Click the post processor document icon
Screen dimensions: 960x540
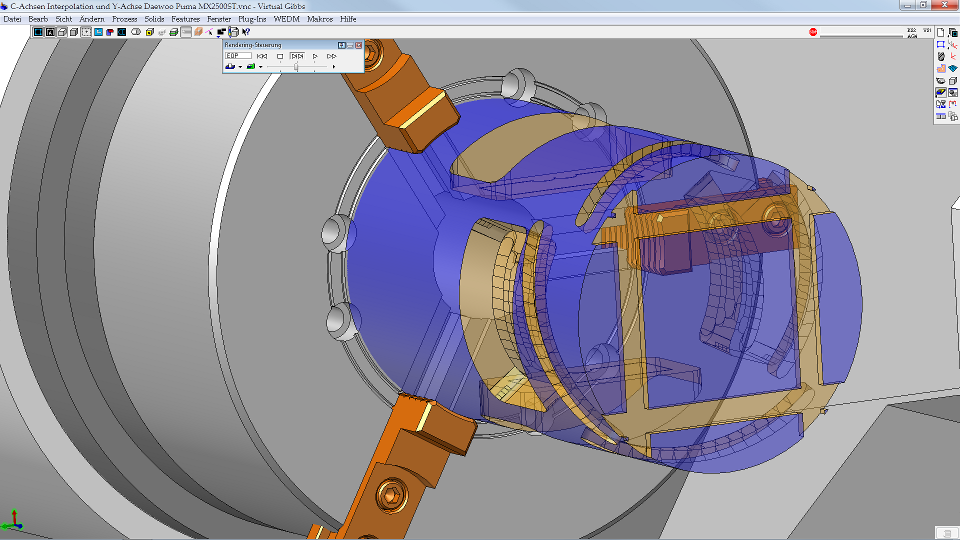(940, 104)
